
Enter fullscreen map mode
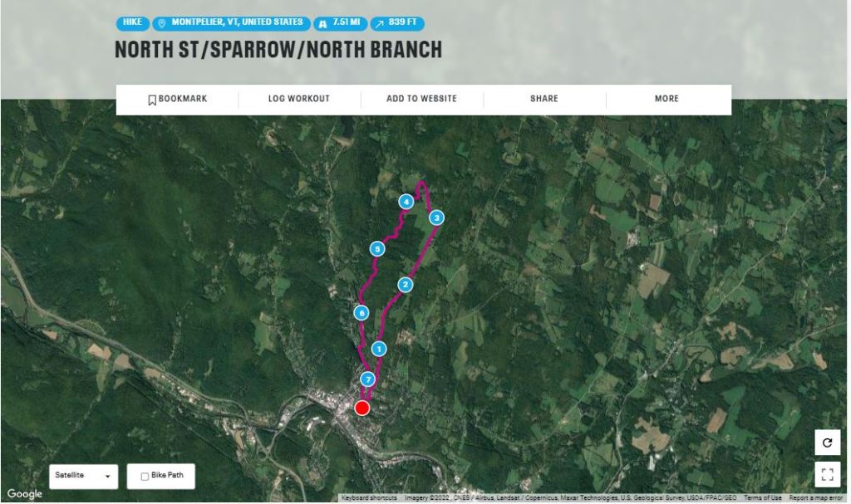(827, 474)
